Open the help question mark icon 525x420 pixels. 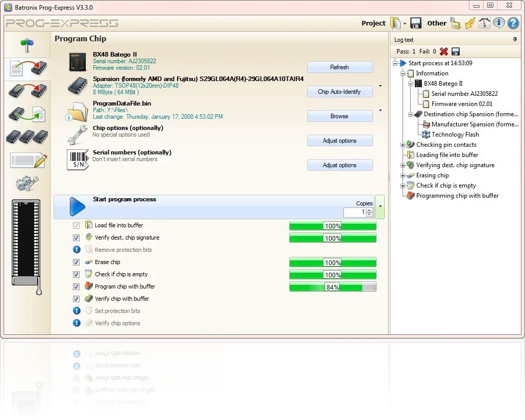pyautogui.click(x=513, y=23)
